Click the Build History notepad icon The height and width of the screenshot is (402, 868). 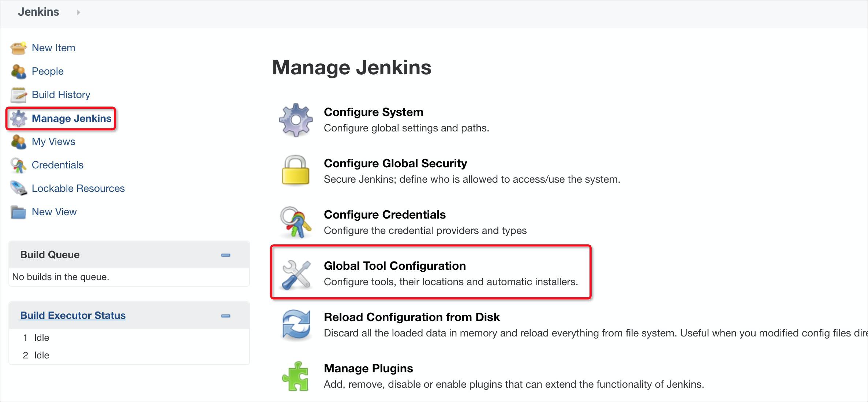[18, 95]
